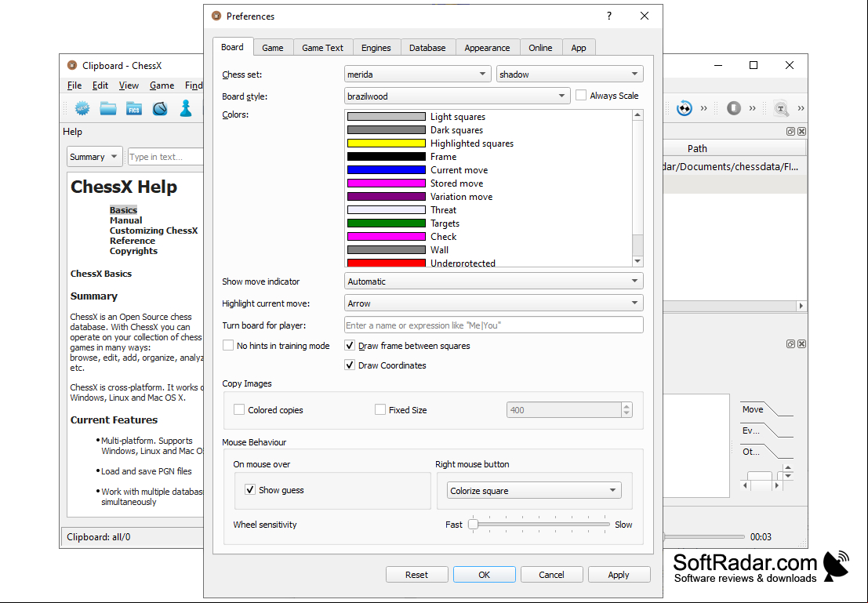Viewport: 868px width, 603px height.
Task: Open the Engines tab
Action: click(376, 48)
